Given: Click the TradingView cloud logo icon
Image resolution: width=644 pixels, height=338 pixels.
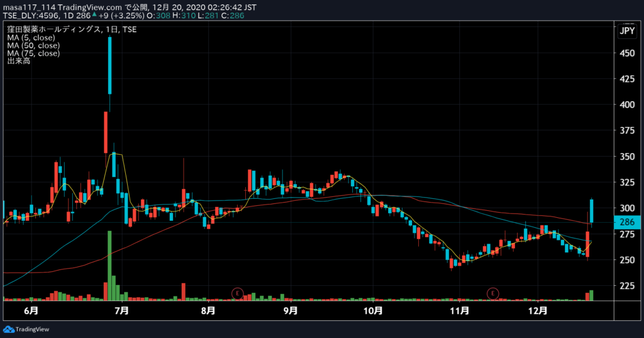Looking at the screenshot, I should [9, 329].
